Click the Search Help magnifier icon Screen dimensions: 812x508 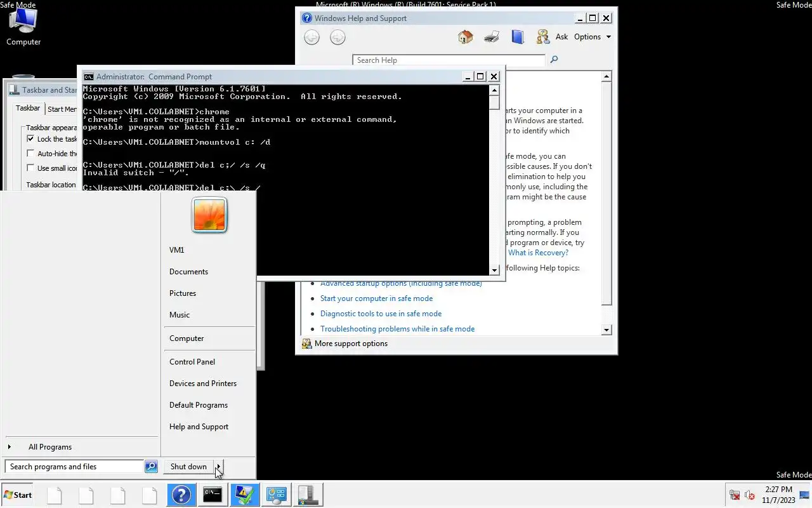(554, 60)
